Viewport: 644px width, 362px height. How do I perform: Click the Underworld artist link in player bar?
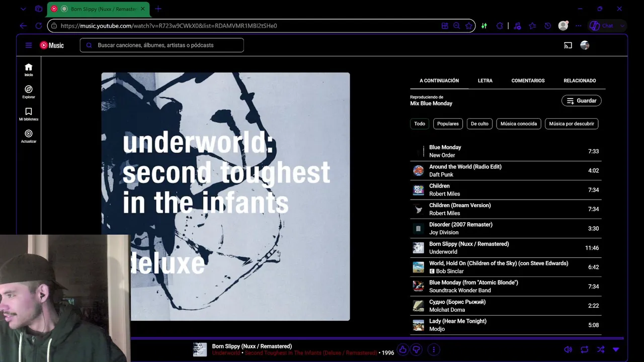226,353
